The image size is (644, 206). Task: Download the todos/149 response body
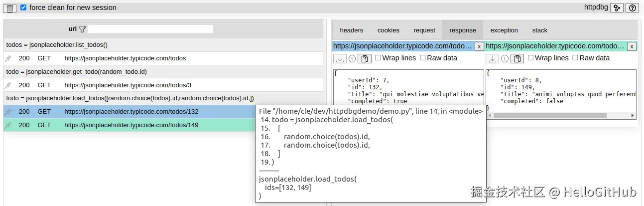(492, 59)
